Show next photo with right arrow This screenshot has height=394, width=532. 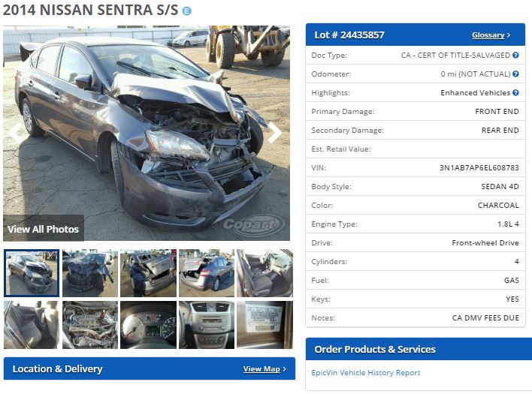pos(275,133)
